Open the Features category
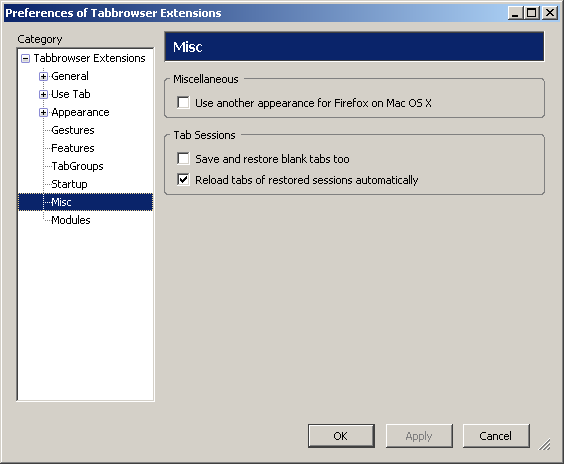Image resolution: width=564 pixels, height=464 pixels. click(x=73, y=148)
